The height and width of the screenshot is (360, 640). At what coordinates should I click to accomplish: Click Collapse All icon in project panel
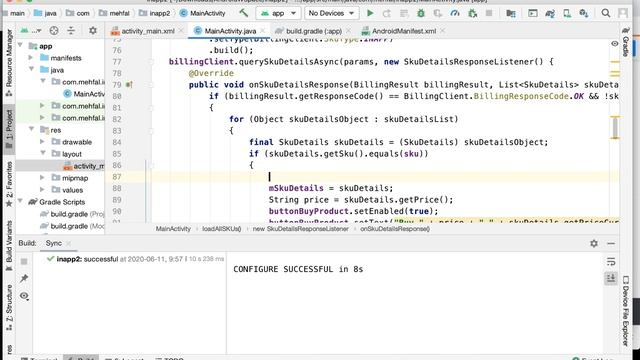click(71, 31)
